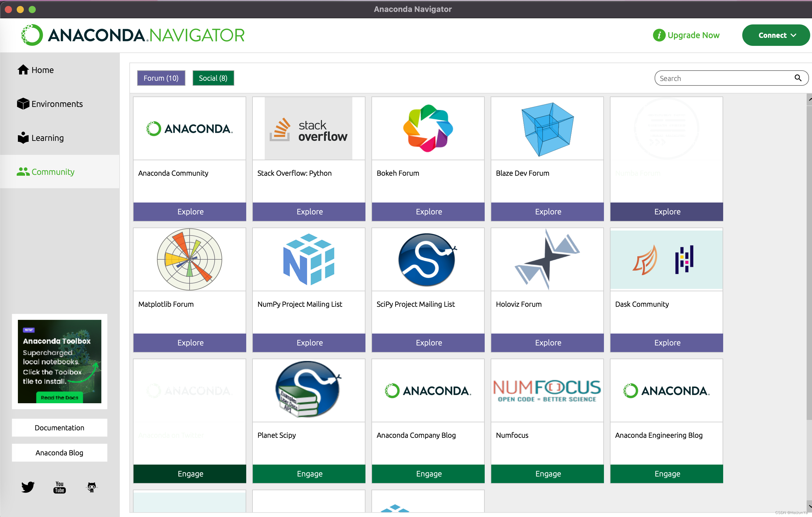The height and width of the screenshot is (517, 812).
Task: Switch to the Learning section
Action: pos(60,138)
